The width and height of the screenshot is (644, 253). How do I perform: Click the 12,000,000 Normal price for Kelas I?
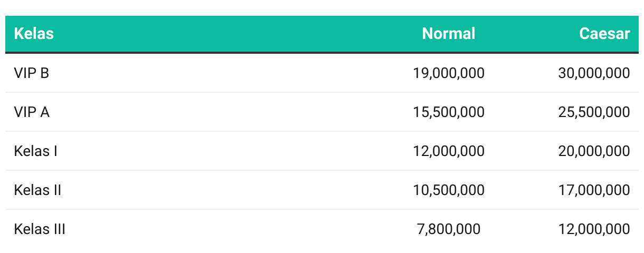(449, 151)
